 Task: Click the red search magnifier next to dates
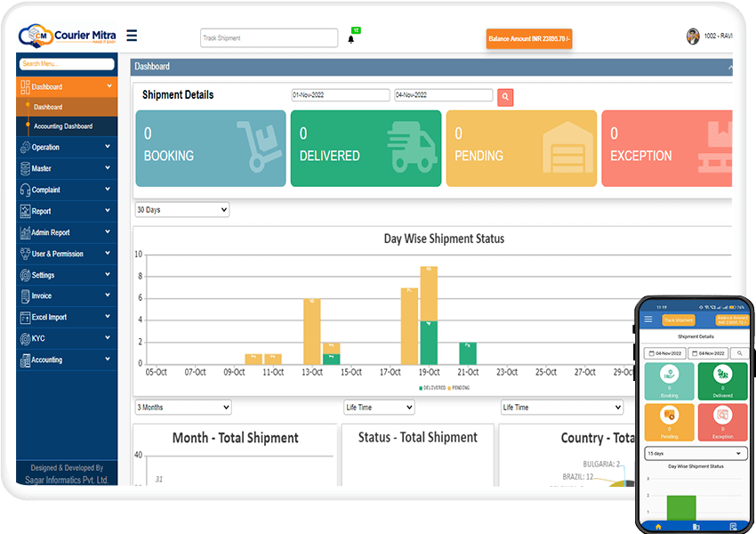(506, 96)
